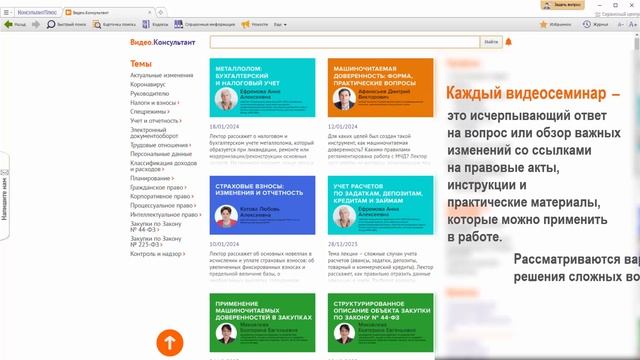This screenshot has width=640, height=360.
Task: Click the 10/01/2024 date under Страховые взносы
Action: tap(224, 244)
